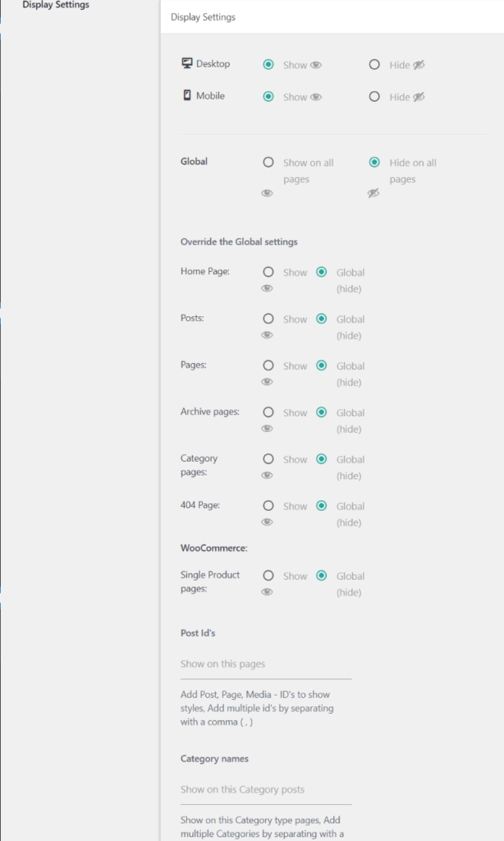504x841 pixels.
Task: Click eye icon under Show on all pages
Action: [x=267, y=193]
